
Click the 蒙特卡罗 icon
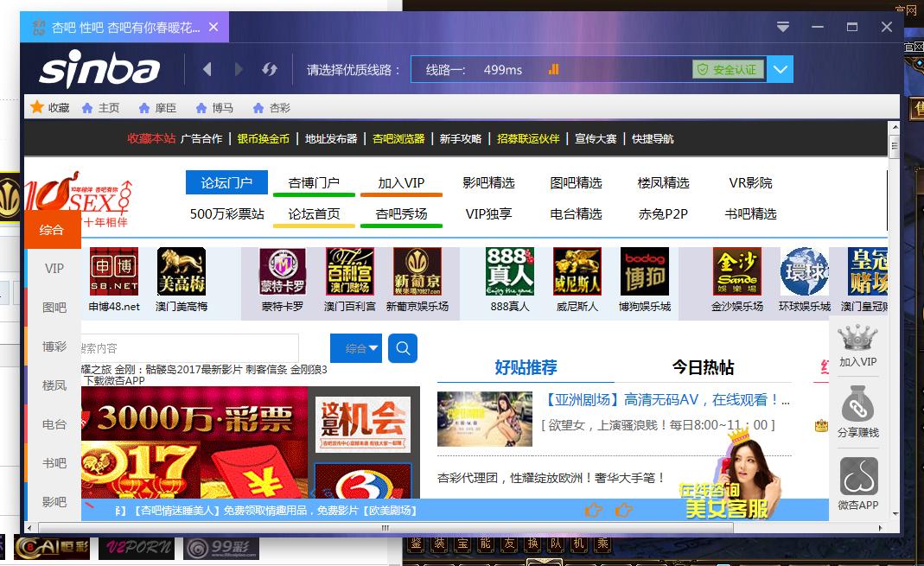point(283,271)
